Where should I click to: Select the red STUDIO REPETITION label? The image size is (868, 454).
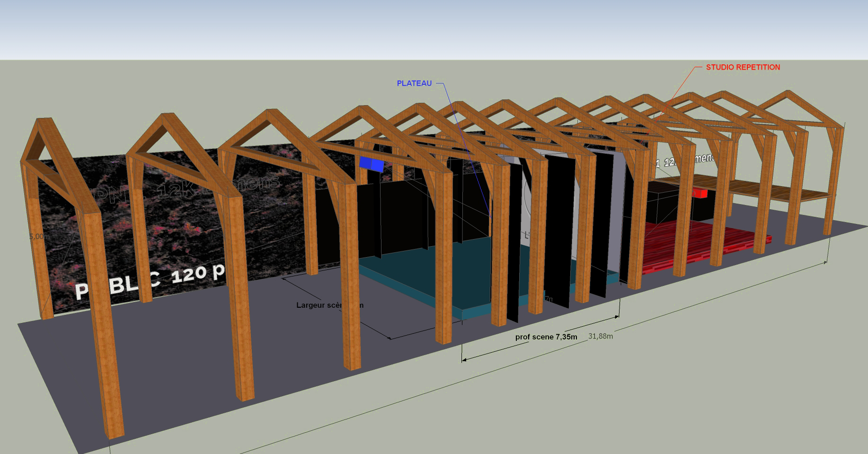pos(743,67)
